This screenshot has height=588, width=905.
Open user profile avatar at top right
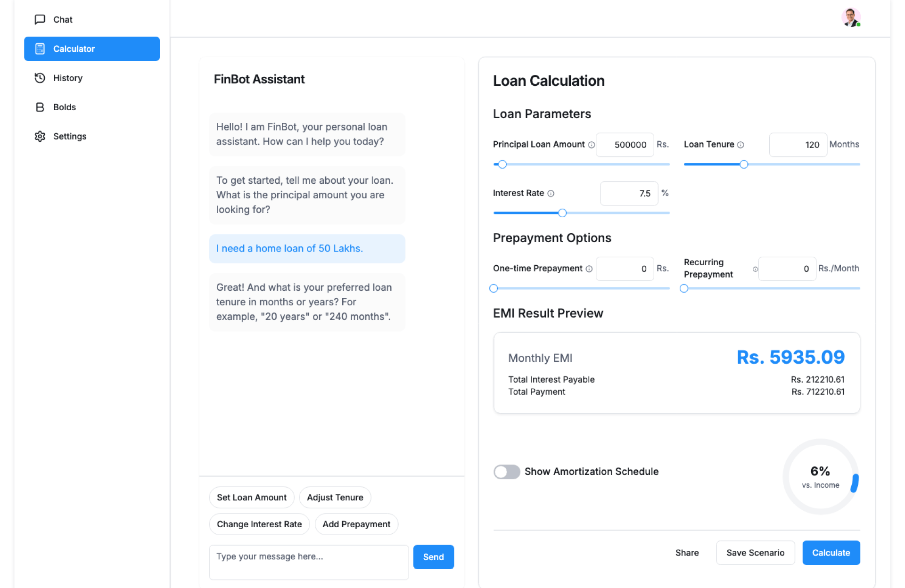tap(851, 17)
